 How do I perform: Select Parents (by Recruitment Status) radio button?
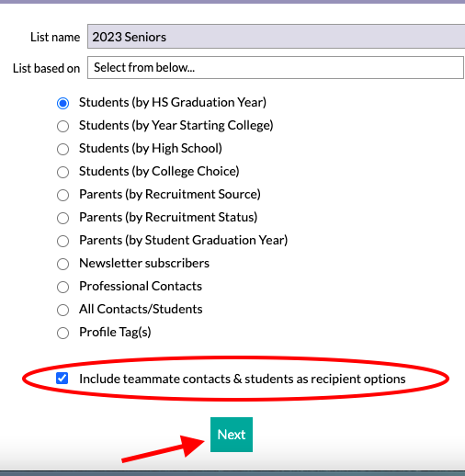click(62, 218)
